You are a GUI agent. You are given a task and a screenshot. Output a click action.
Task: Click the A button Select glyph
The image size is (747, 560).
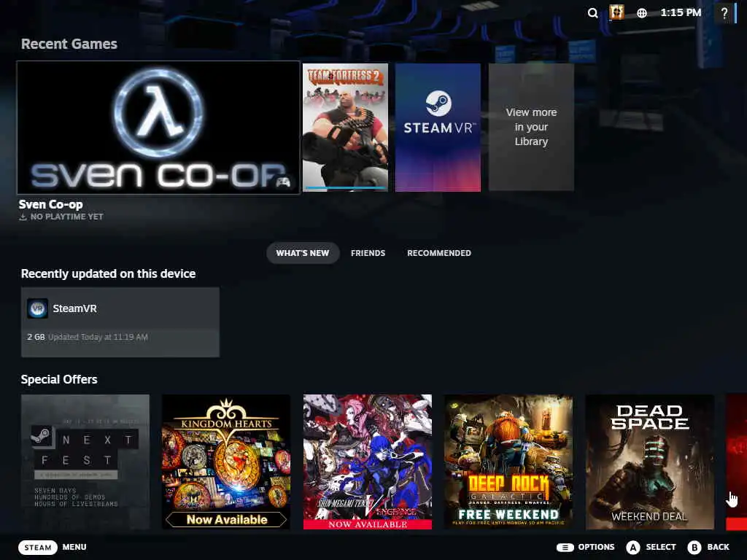click(x=632, y=547)
